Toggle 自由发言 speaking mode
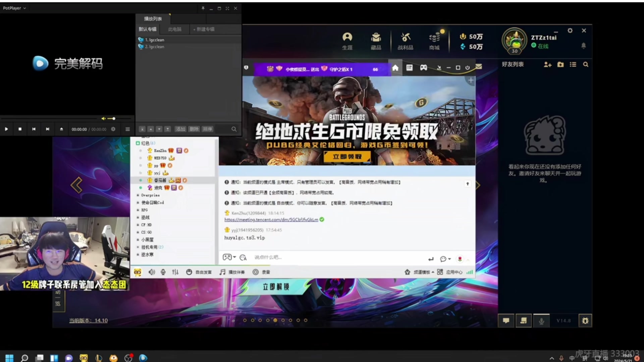This screenshot has width=644, height=362. [x=199, y=272]
